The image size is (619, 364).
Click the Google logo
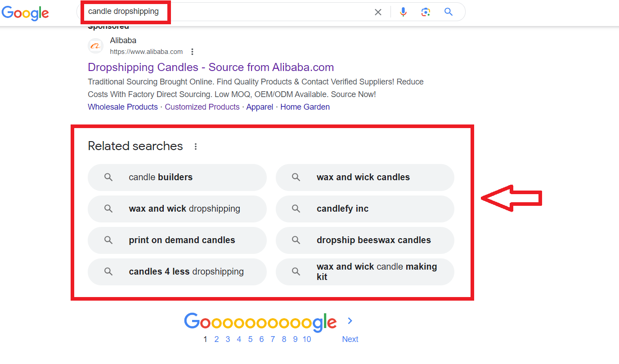[25, 13]
